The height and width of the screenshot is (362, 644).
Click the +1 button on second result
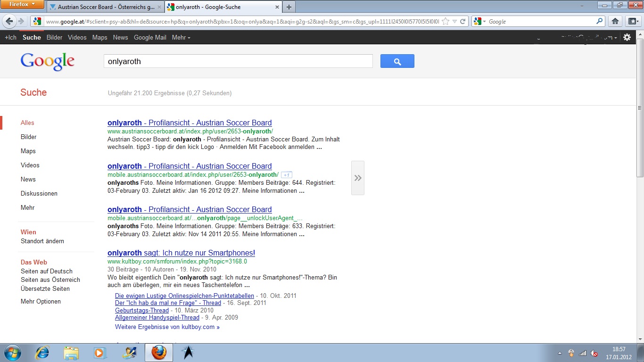[287, 175]
